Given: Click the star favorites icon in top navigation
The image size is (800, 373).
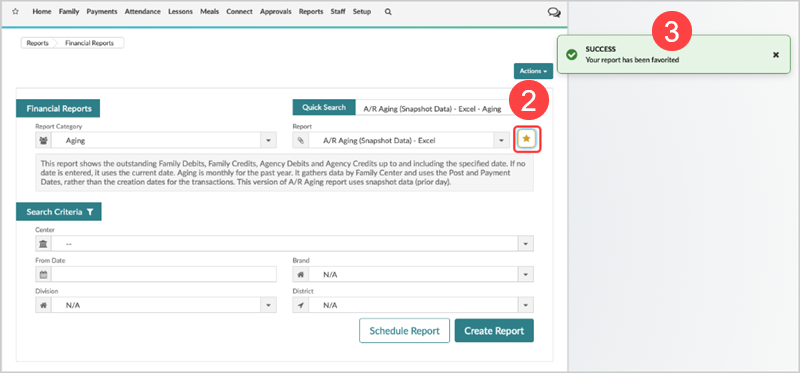Looking at the screenshot, I should pos(16,11).
